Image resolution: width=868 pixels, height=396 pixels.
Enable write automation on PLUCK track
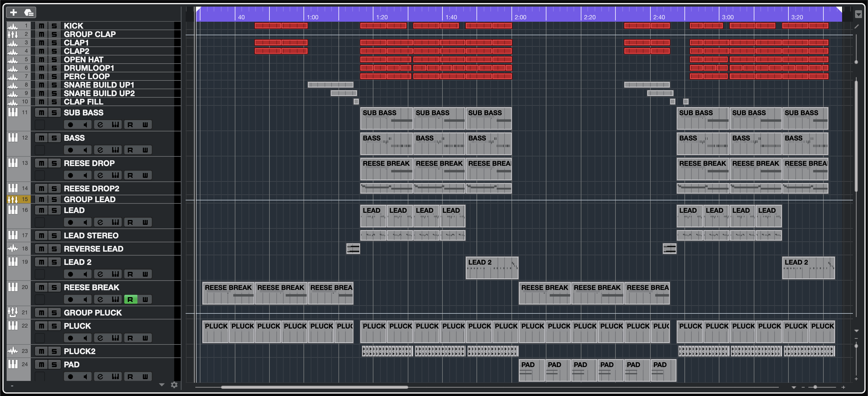[145, 338]
